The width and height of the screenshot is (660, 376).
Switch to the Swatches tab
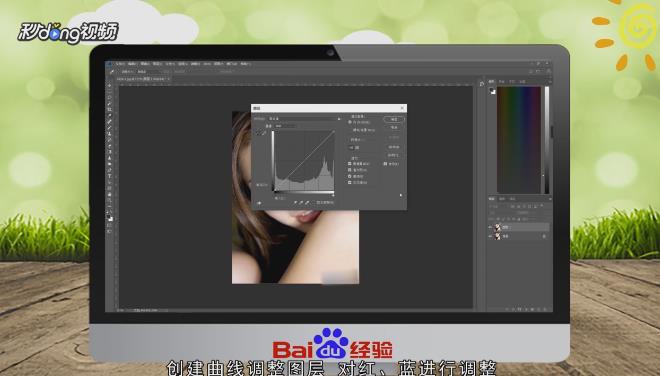[501, 81]
